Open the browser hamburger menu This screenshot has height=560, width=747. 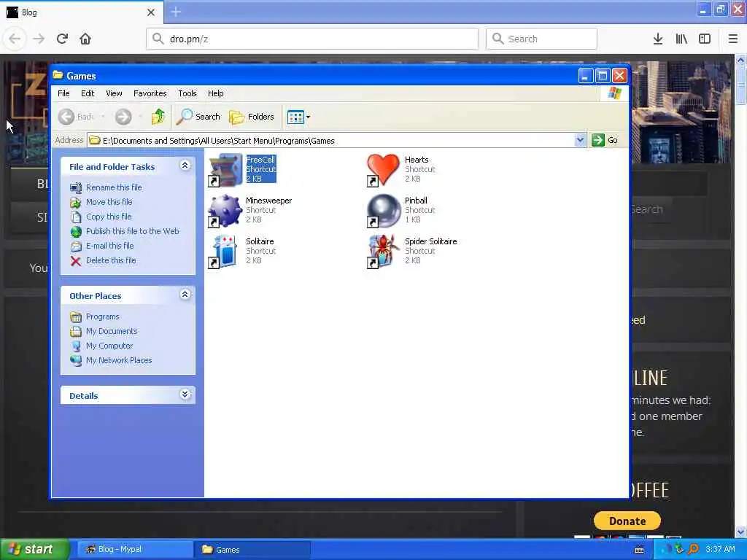point(733,39)
